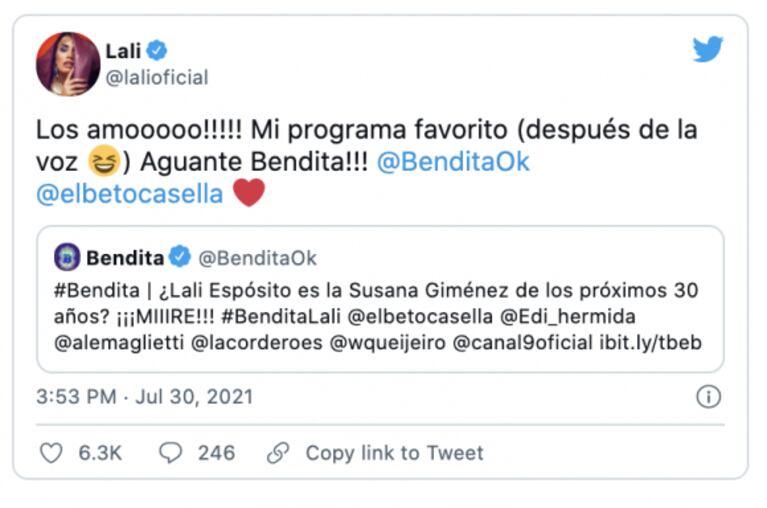Open replies via speech bubble icon
The width and height of the screenshot is (767, 508).
(171, 453)
